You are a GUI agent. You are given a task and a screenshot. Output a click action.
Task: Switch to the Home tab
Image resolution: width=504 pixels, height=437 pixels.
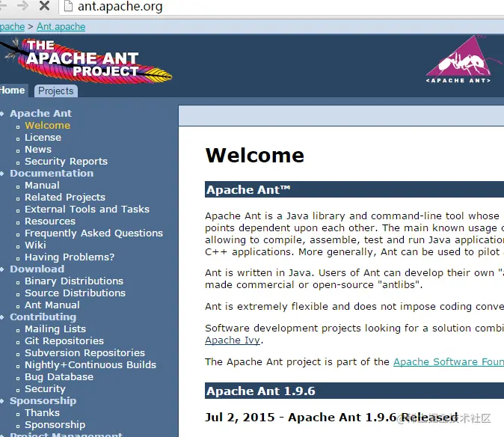click(13, 91)
